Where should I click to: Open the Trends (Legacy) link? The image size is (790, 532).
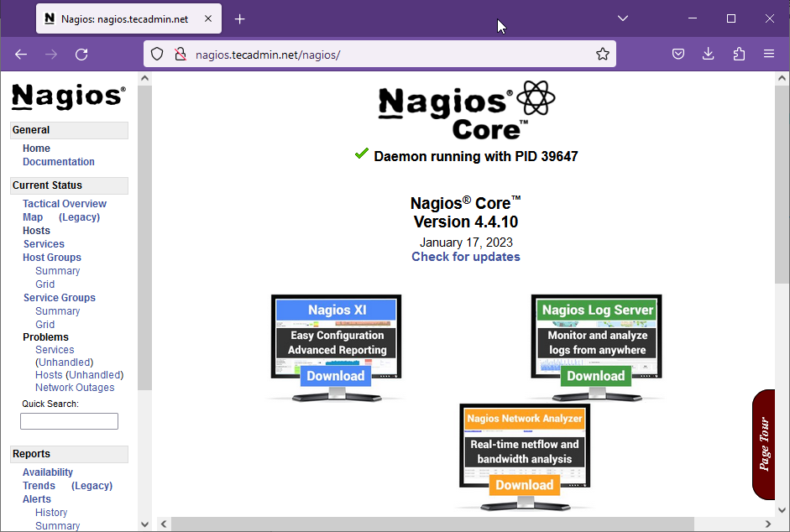(92, 486)
